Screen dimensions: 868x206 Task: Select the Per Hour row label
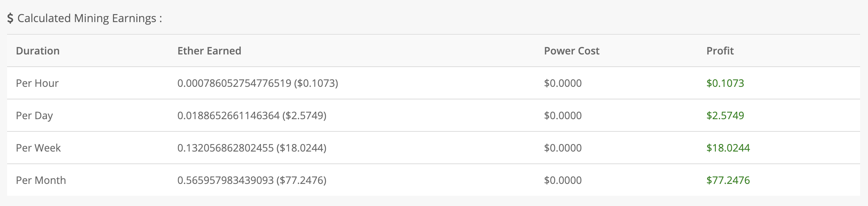pyautogui.click(x=37, y=83)
